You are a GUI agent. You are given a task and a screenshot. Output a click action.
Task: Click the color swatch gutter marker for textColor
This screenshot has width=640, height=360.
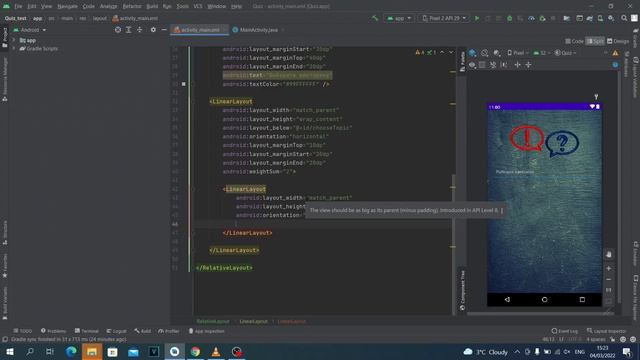[x=184, y=84]
